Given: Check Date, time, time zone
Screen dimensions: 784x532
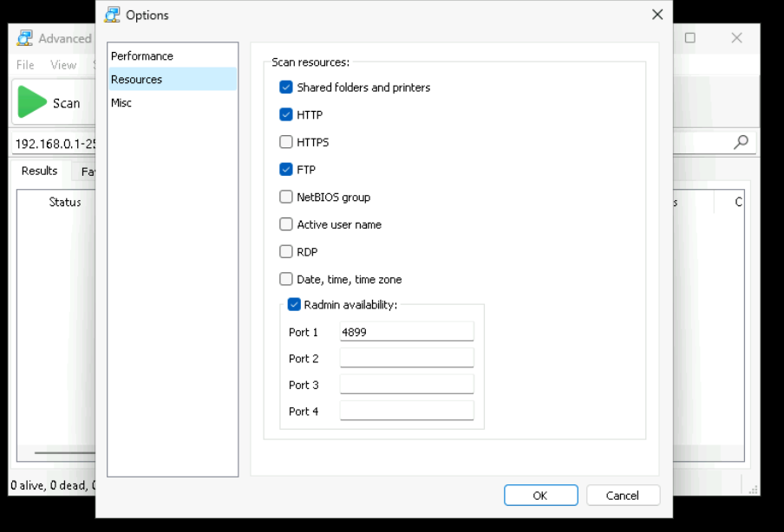Looking at the screenshot, I should pos(286,279).
